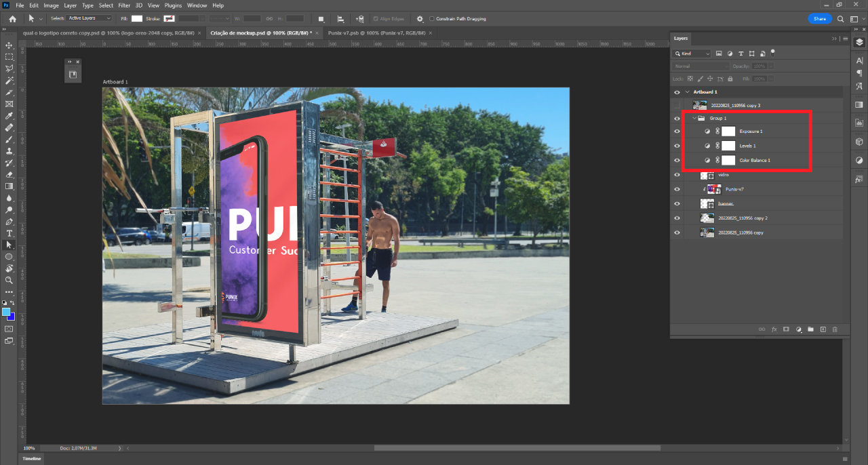This screenshot has width=868, height=465.
Task: Open the Plugins menu
Action: click(173, 5)
